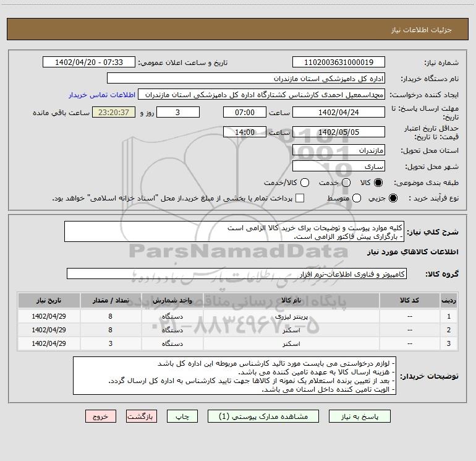Click the request creator field
Screen dimensions: 476x461
(261, 95)
